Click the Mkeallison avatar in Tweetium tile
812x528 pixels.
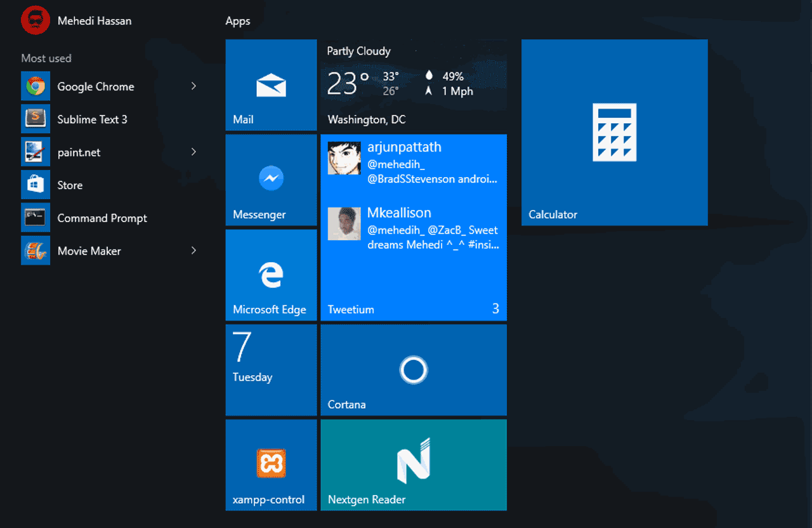[344, 223]
